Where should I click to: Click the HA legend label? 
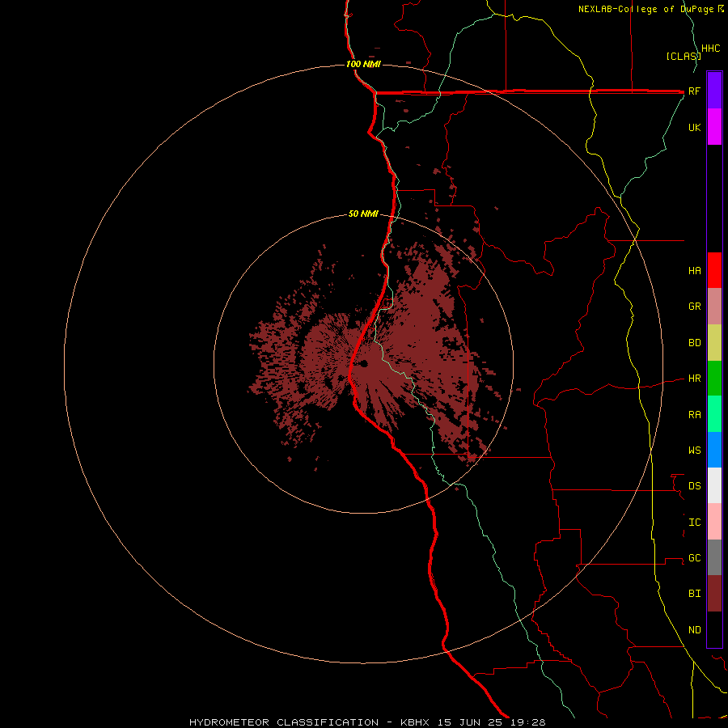point(694,270)
